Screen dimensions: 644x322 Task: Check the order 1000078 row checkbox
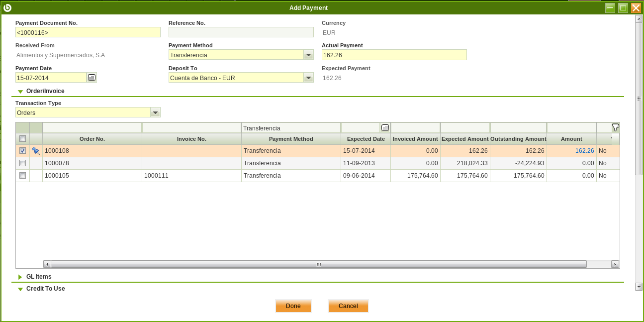(x=22, y=163)
